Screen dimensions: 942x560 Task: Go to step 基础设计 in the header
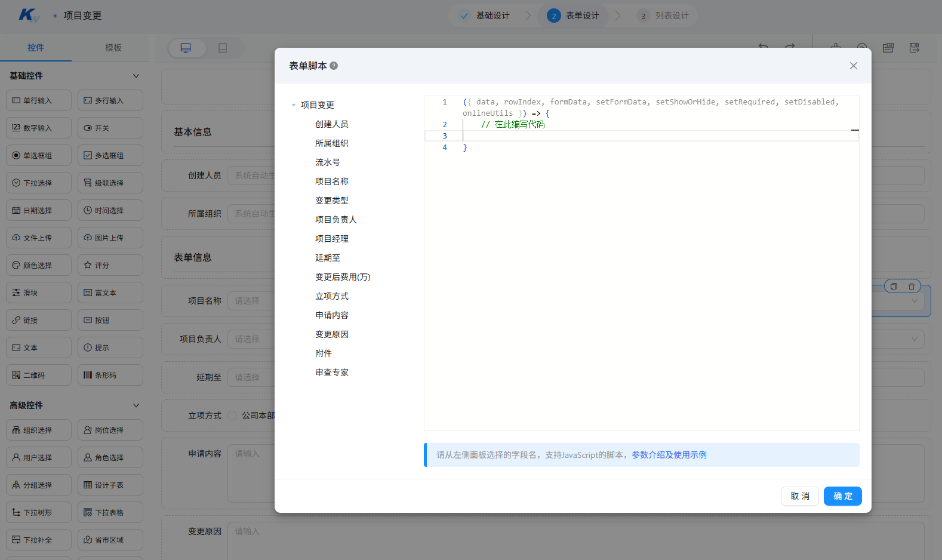[x=485, y=16]
